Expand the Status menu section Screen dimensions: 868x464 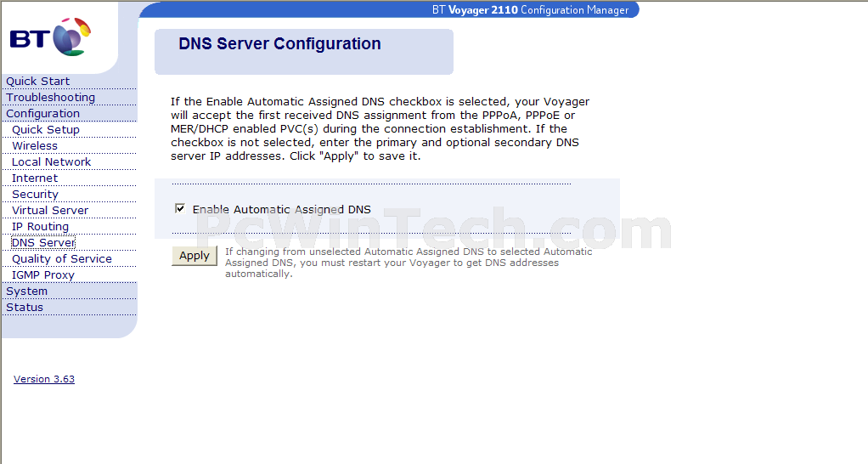(x=25, y=308)
